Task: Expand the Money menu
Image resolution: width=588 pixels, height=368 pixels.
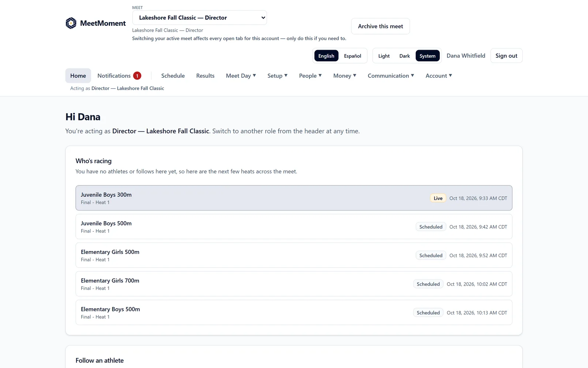Action: pyautogui.click(x=345, y=76)
